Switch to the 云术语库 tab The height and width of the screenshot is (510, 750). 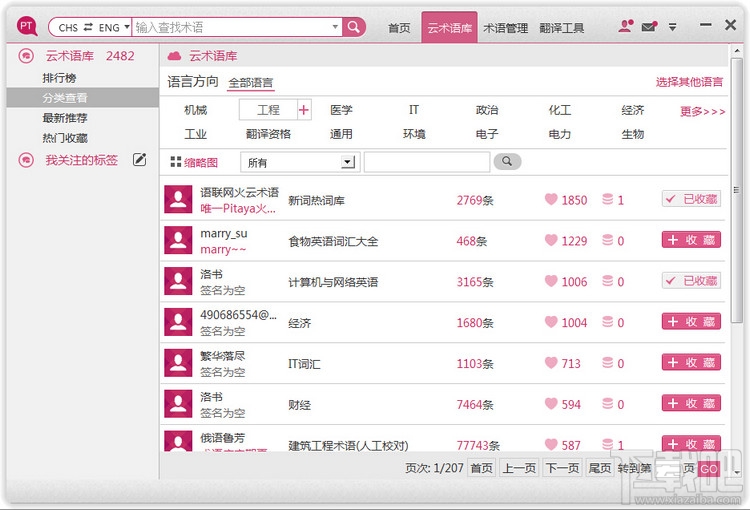449,28
